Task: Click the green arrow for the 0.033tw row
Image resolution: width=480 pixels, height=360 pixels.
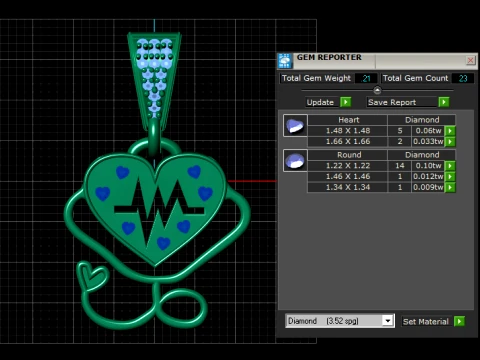Action: [x=450, y=142]
